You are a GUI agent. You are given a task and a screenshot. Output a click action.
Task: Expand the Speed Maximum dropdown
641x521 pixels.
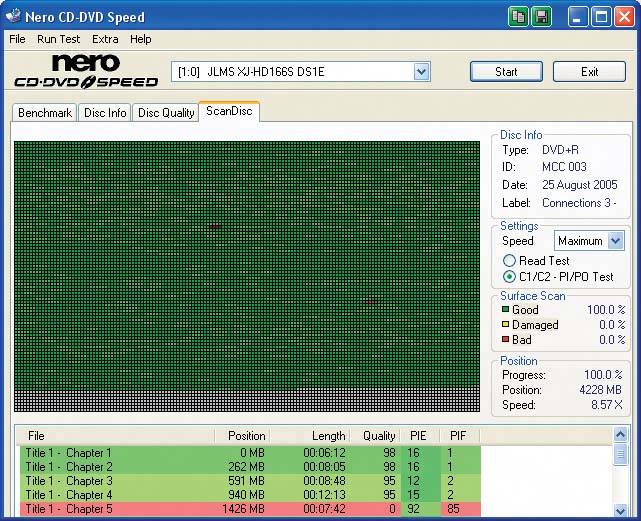pos(615,241)
